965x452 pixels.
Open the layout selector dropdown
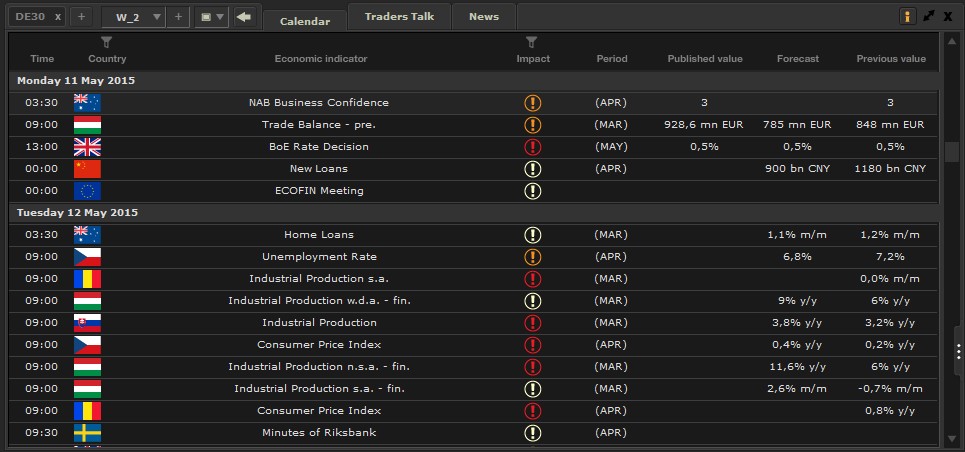click(x=211, y=17)
